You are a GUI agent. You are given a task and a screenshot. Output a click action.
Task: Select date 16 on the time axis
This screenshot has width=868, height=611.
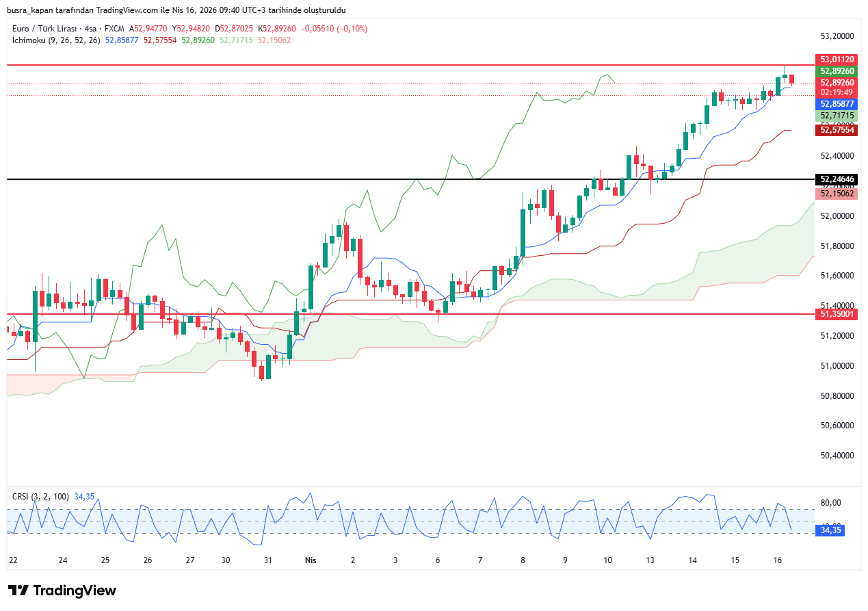click(777, 560)
